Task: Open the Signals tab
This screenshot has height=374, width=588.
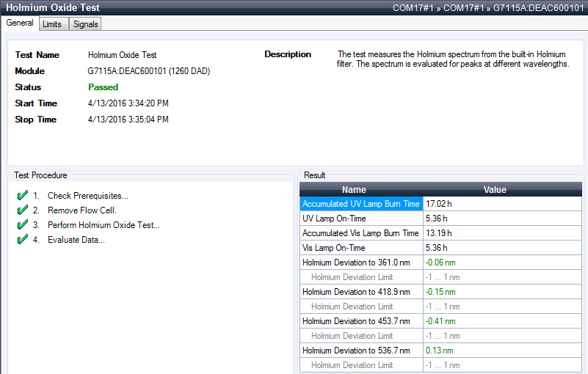Action: click(x=85, y=24)
